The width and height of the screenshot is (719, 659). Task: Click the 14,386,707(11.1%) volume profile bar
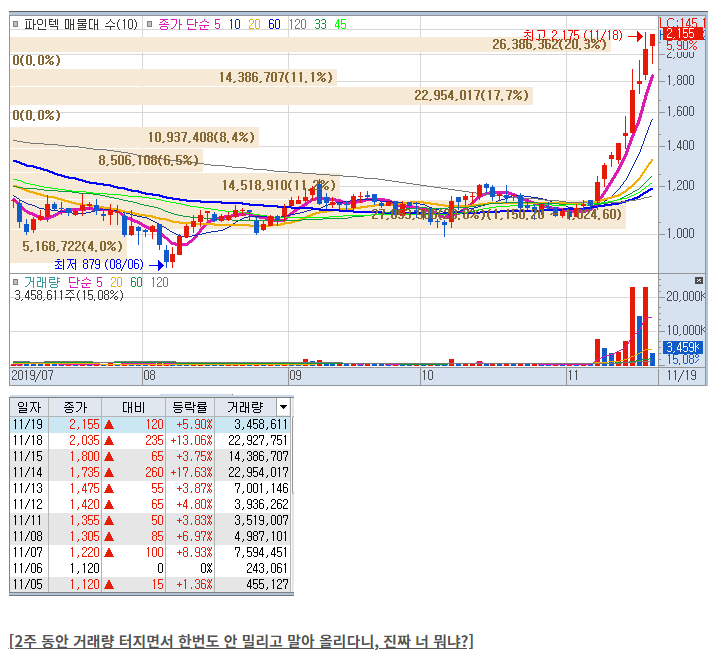click(x=173, y=78)
